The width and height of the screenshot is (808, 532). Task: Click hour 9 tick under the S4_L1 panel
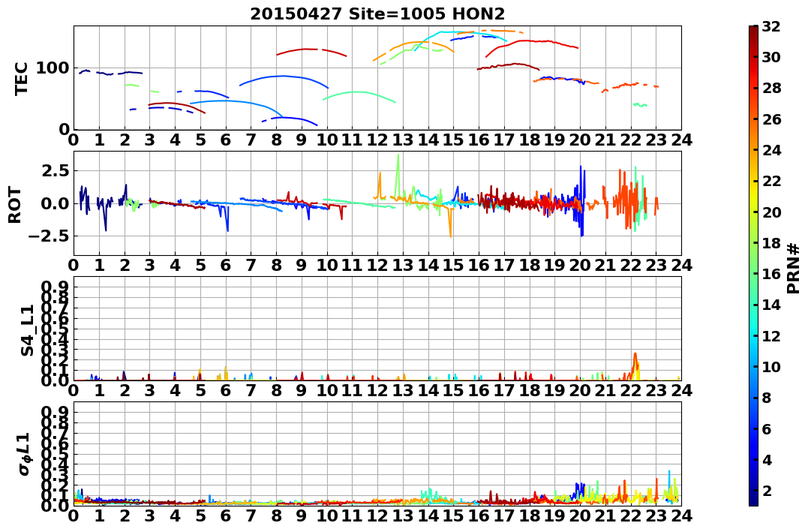coord(302,390)
